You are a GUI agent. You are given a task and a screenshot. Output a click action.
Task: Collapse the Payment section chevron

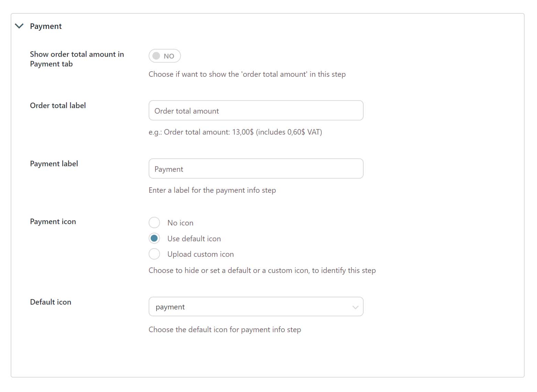point(19,26)
